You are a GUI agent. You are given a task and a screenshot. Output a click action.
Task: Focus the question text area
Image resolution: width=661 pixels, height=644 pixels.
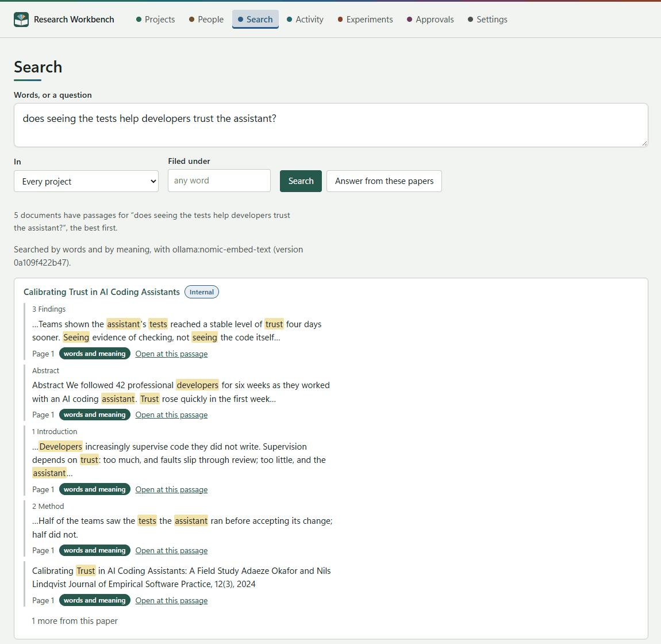pos(330,125)
